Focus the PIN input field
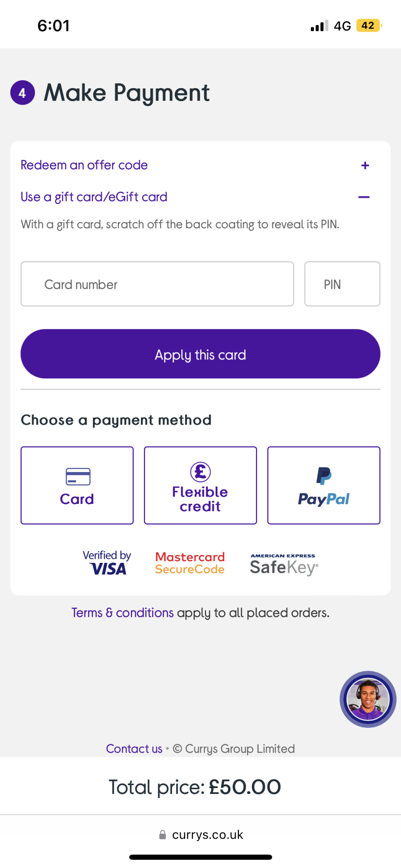 click(x=342, y=284)
